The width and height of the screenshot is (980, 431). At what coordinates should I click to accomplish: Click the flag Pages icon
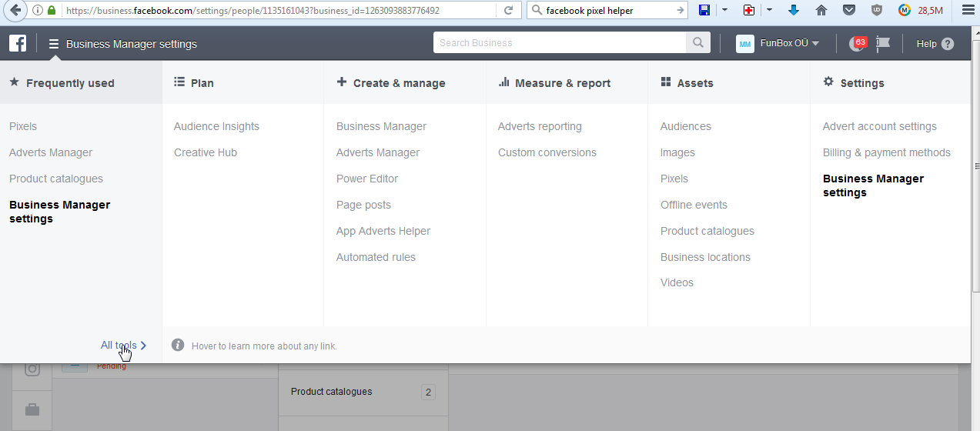883,44
